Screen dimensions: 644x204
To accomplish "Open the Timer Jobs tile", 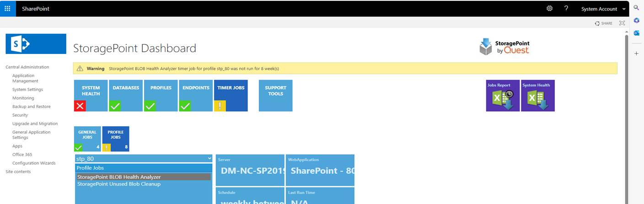I will pos(231,96).
